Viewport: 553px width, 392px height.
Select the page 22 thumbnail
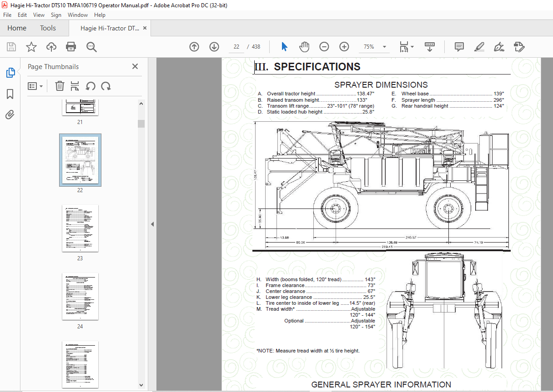(80, 160)
